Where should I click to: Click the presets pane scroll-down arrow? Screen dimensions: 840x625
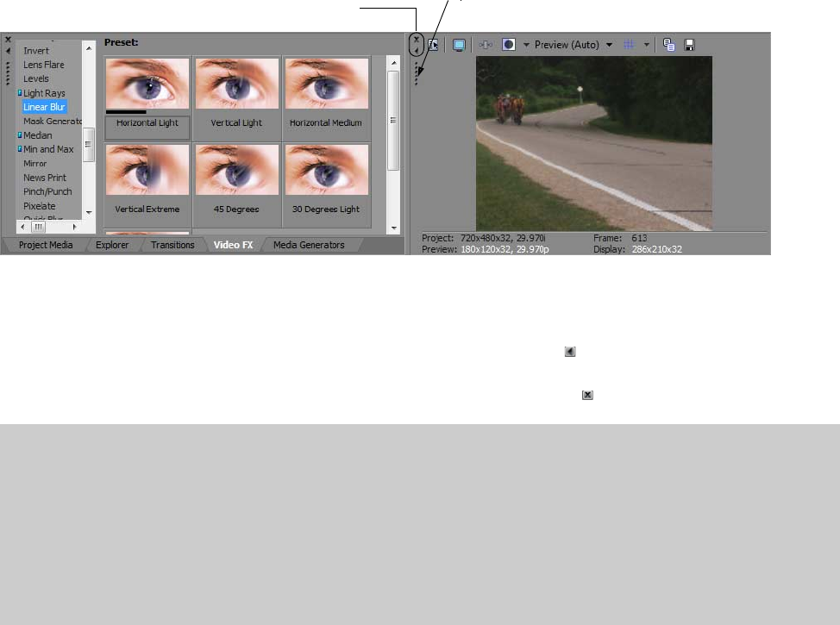(394, 228)
